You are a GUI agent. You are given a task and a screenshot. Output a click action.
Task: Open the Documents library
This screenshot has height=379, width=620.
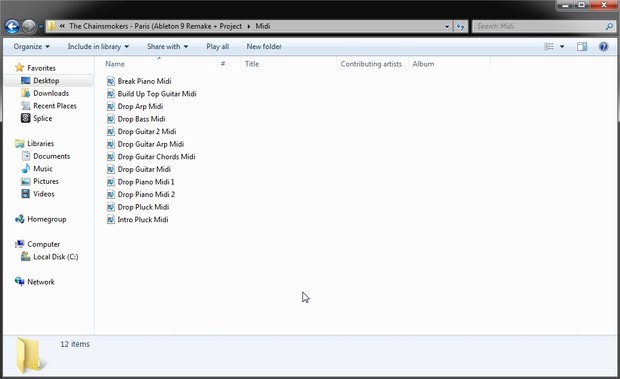click(x=51, y=156)
